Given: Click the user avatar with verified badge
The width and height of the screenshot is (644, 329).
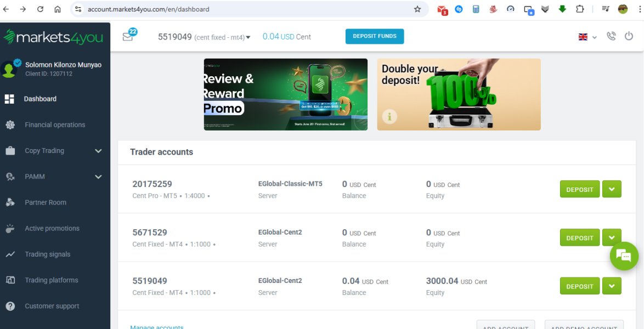Looking at the screenshot, I should tap(10, 68).
